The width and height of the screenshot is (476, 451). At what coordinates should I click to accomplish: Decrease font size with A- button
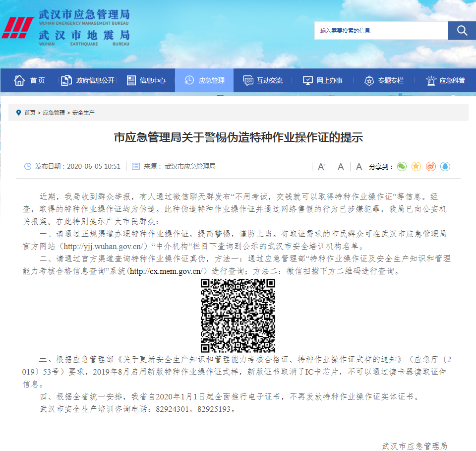point(359,166)
